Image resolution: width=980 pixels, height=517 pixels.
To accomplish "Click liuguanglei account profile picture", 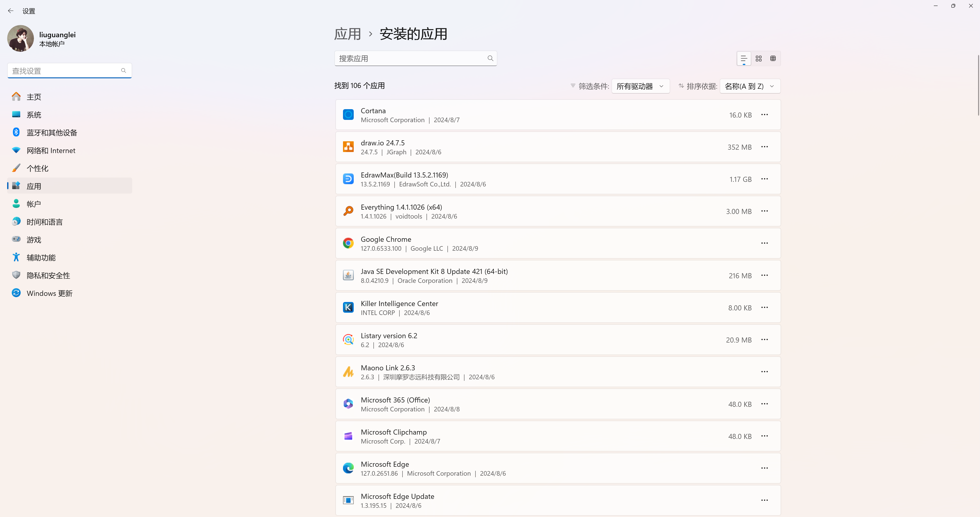I will coord(20,39).
